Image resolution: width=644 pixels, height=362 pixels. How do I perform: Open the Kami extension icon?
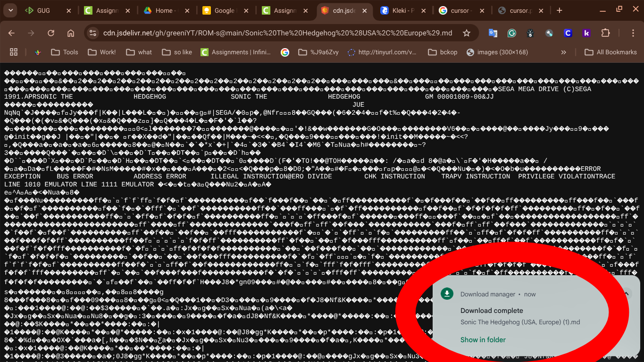(586, 33)
